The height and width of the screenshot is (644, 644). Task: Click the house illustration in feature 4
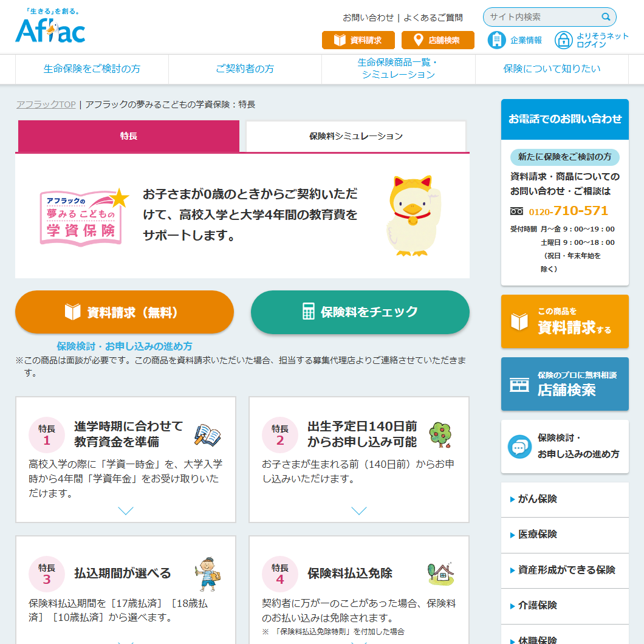[x=440, y=574]
